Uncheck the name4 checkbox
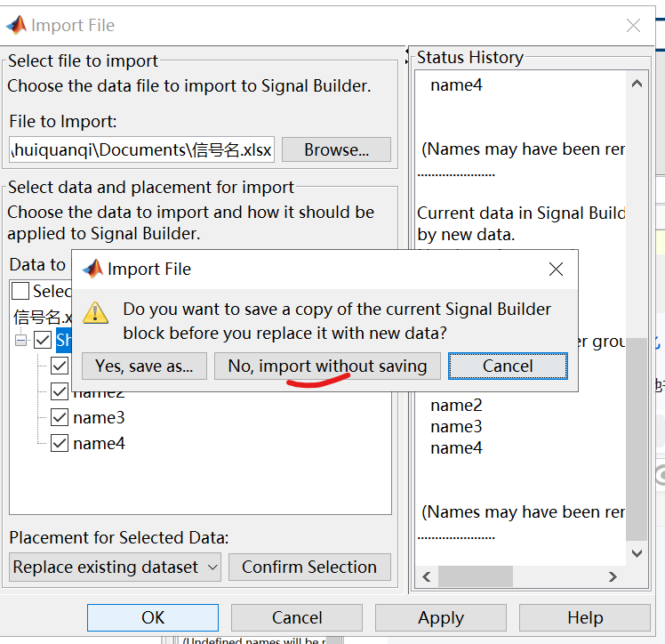Screen dimensions: 665x644 [60, 443]
